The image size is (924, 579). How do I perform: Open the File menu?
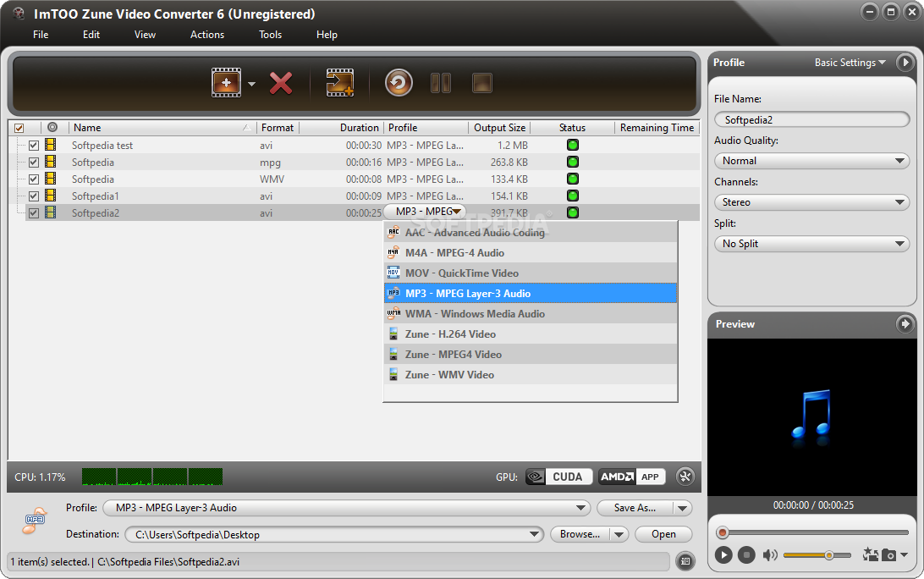tap(41, 35)
